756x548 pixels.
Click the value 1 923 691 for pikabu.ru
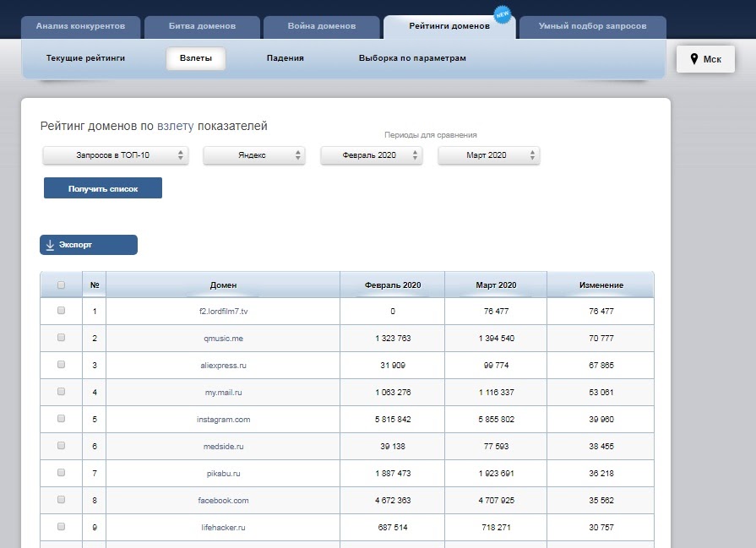(496, 474)
